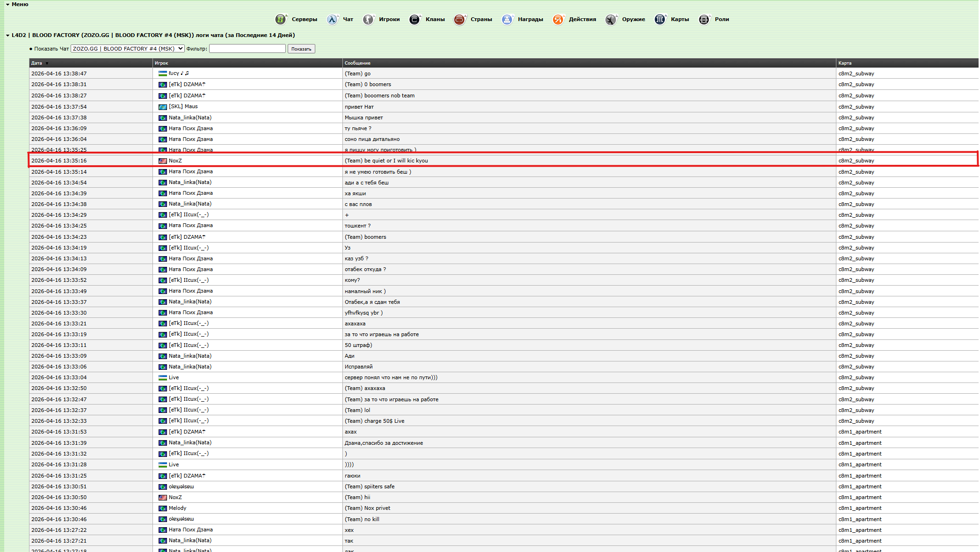Sort by the Дата column header
This screenshot has width=980, height=552.
tap(36, 63)
